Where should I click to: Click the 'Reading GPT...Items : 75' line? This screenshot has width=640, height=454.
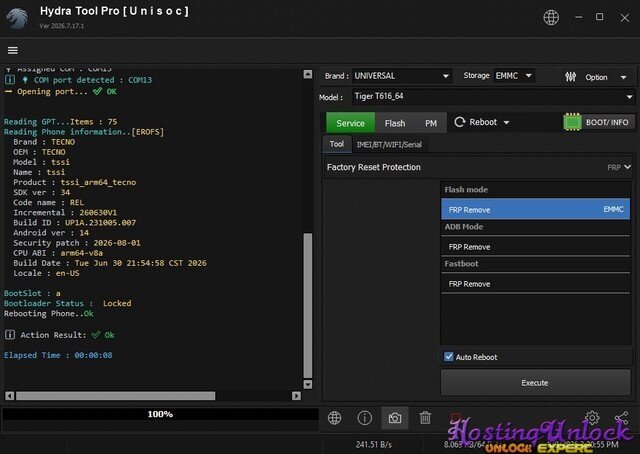click(x=60, y=122)
